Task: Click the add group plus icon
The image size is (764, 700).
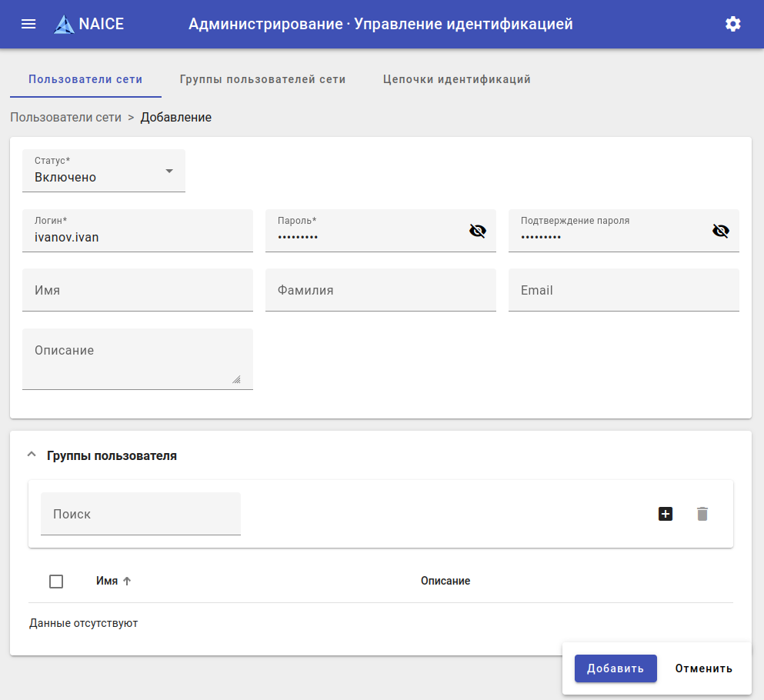Action: 666,514
